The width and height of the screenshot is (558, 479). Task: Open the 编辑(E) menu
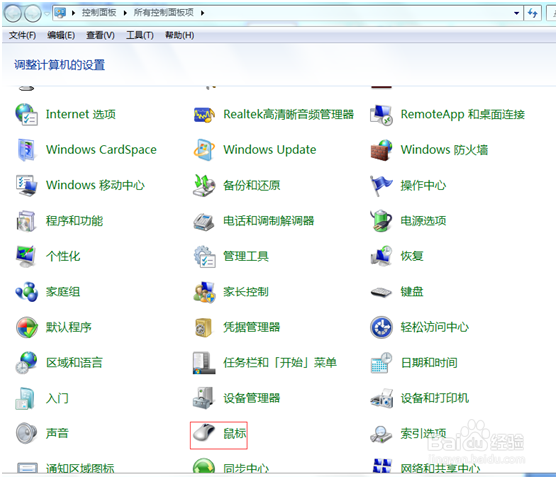61,35
